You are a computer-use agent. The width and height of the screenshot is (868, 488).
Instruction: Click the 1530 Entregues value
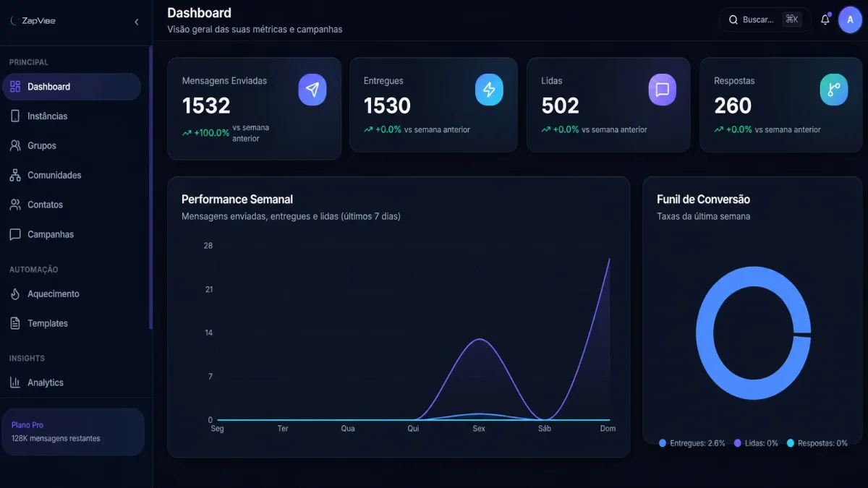[x=387, y=106]
